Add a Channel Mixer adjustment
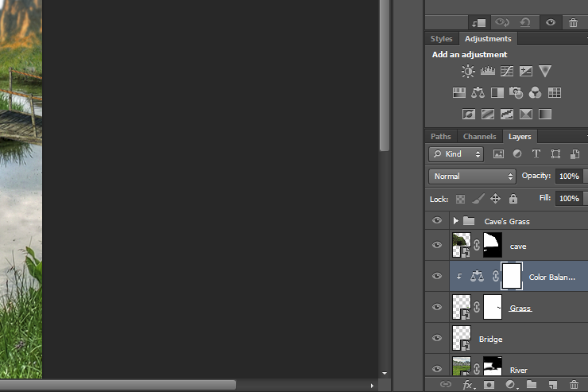588x392 pixels. point(535,92)
